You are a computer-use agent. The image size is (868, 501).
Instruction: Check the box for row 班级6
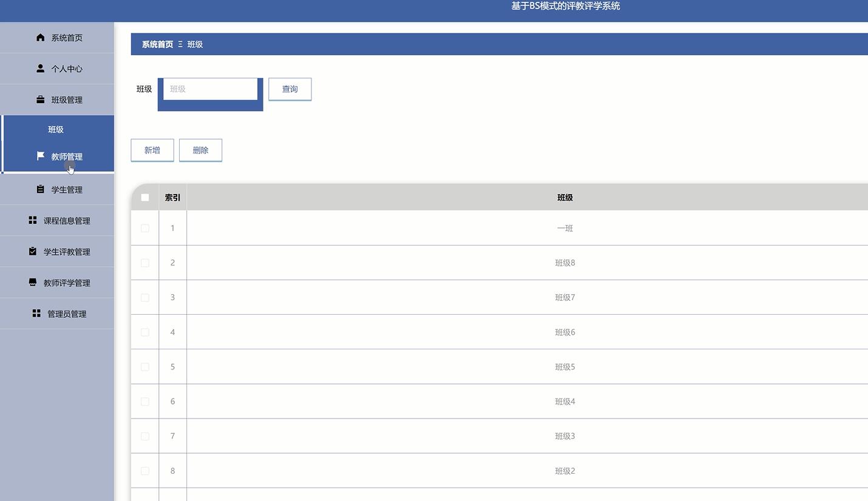[x=145, y=332]
